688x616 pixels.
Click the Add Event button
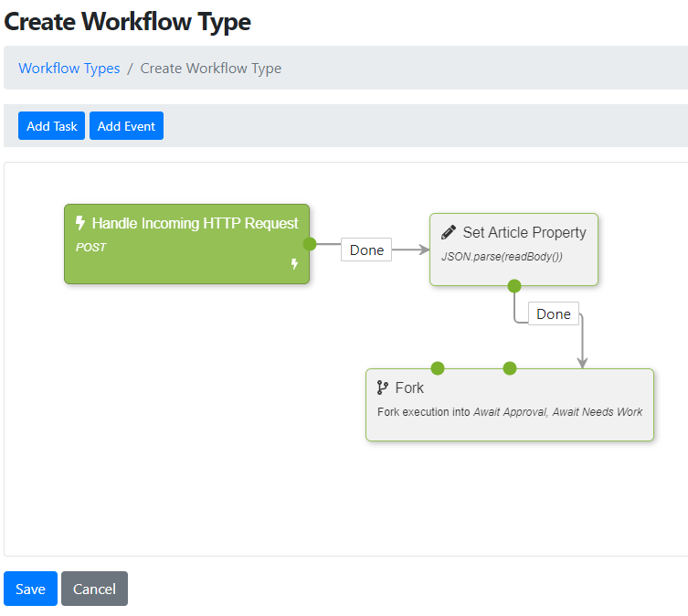coord(126,125)
